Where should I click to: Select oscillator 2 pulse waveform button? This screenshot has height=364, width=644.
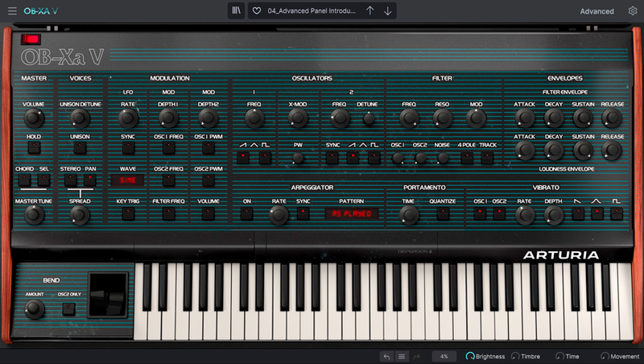click(374, 157)
